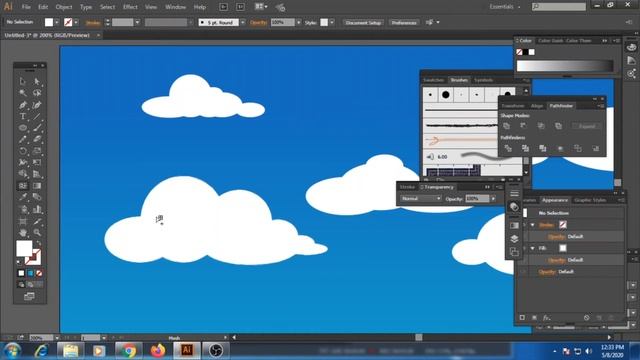Click the Merge pathfinder icon
Screen dimensions: 640x360
pyautogui.click(x=543, y=149)
